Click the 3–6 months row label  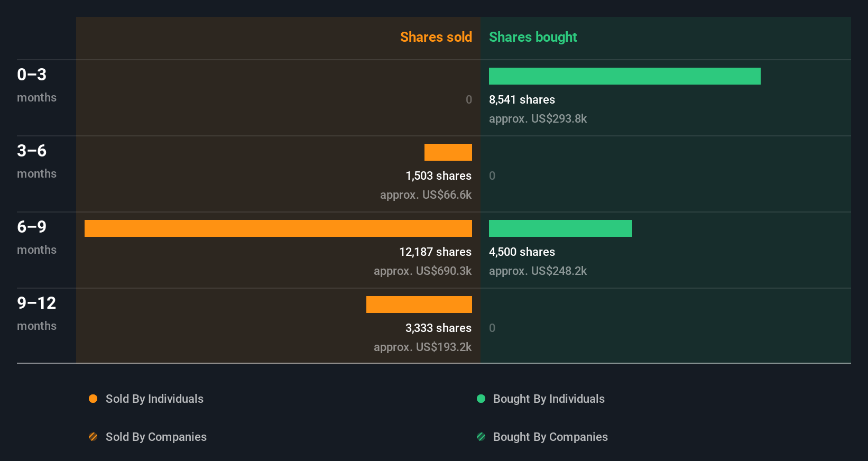click(36, 161)
